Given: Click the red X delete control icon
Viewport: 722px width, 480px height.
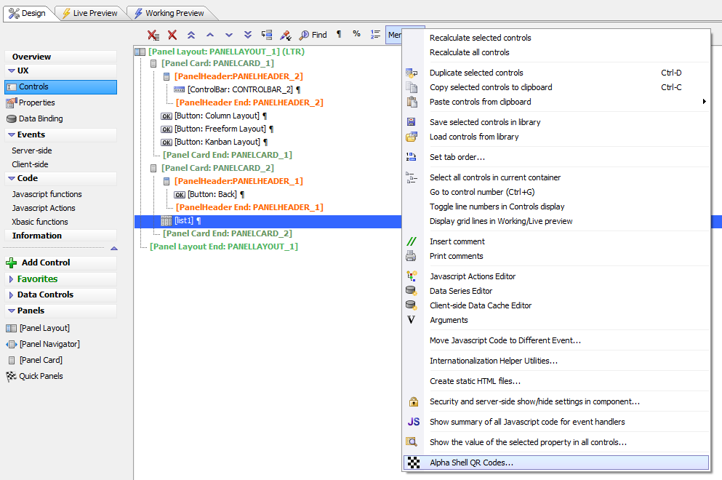Looking at the screenshot, I should pyautogui.click(x=172, y=35).
